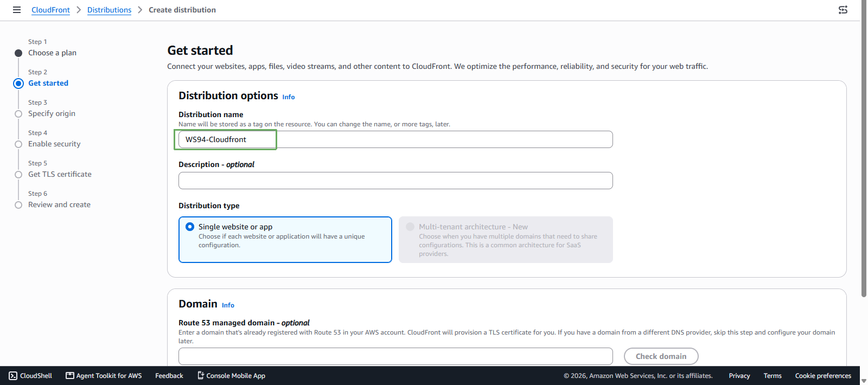Open CloudShell from the footer

(x=30, y=376)
